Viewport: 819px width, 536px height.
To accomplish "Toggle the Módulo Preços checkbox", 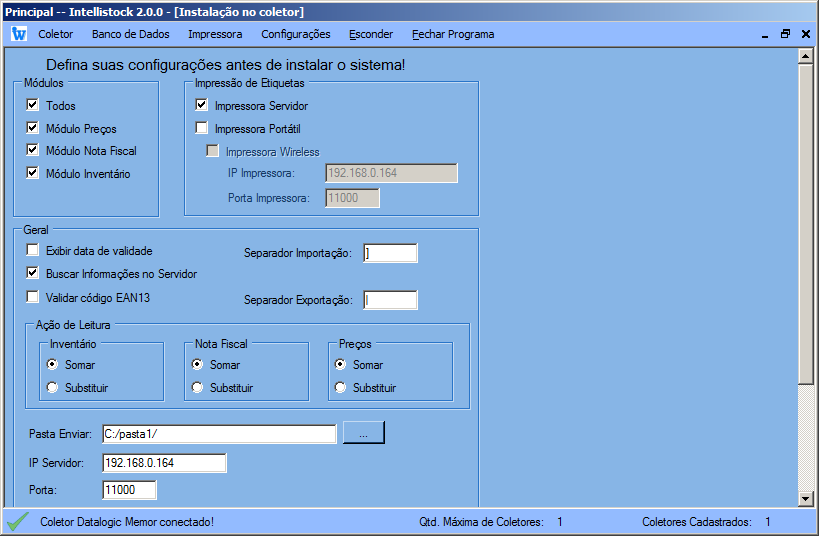I will (32, 128).
